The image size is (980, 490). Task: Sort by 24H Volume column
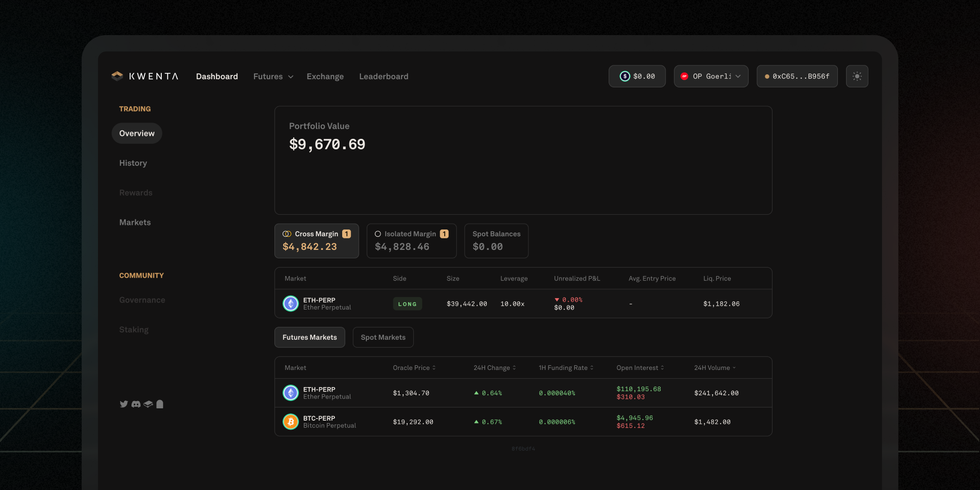pos(715,367)
